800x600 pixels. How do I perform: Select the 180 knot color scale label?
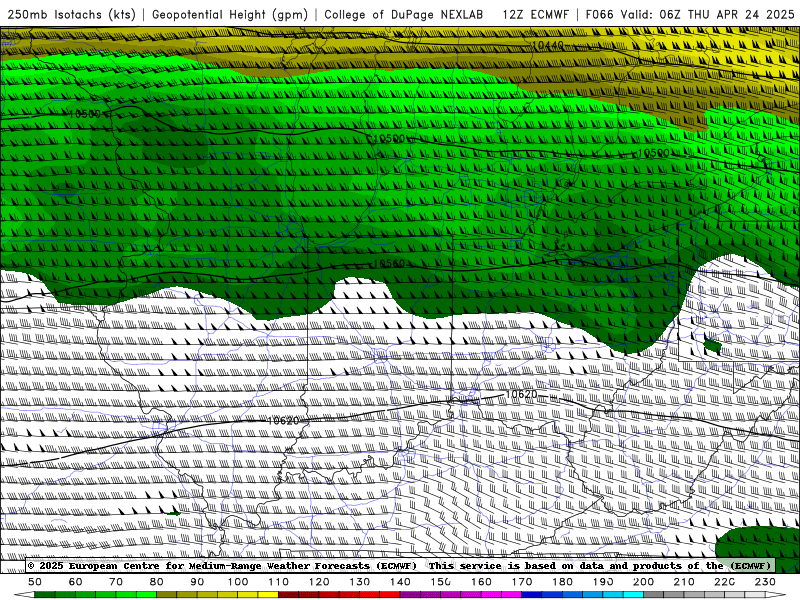(562, 582)
